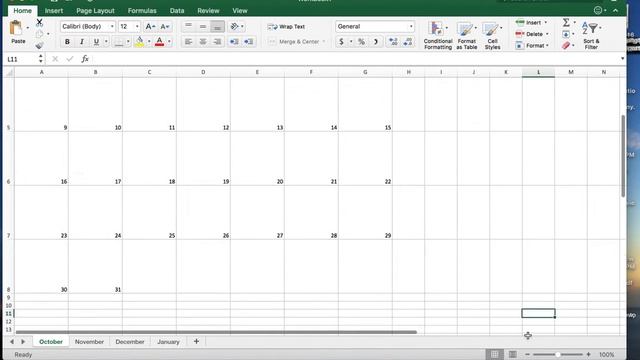
Task: Click the Delete cells button
Action: pos(532,34)
